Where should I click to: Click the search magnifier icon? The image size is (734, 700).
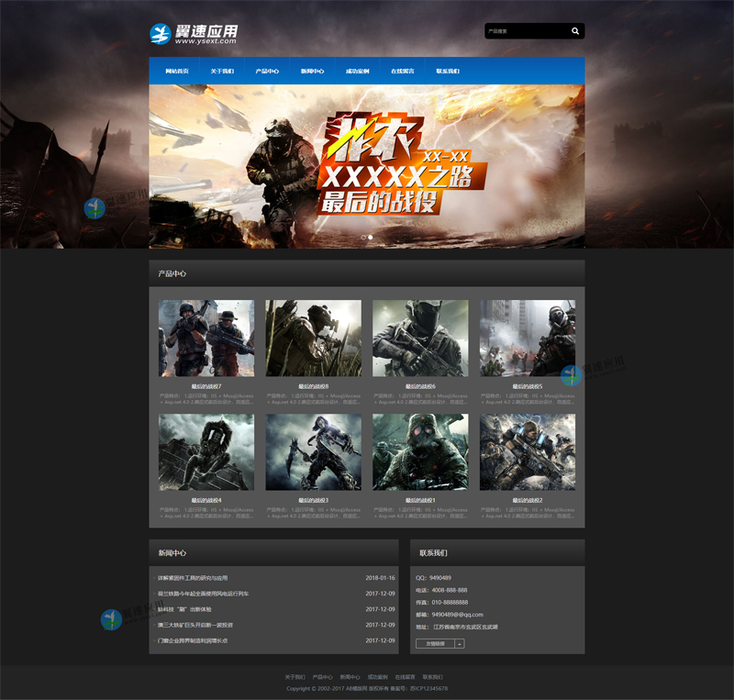[575, 31]
